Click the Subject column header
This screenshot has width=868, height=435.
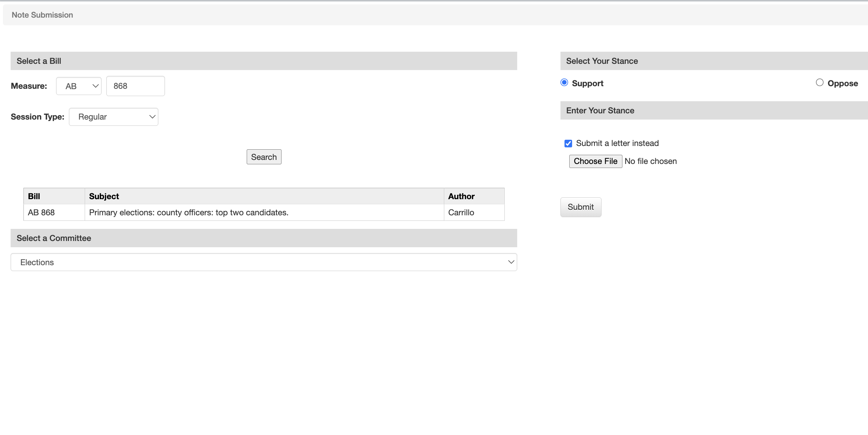[104, 197]
